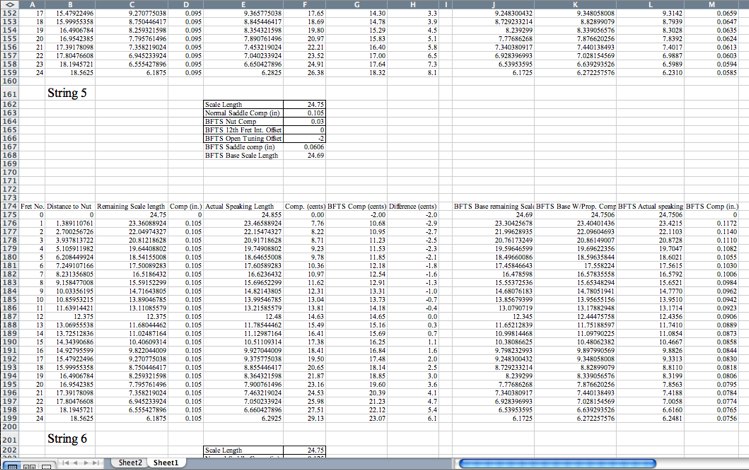The height and width of the screenshot is (470, 749).
Task: Click the 'Fret No.' column heading cell
Action: click(x=32, y=206)
